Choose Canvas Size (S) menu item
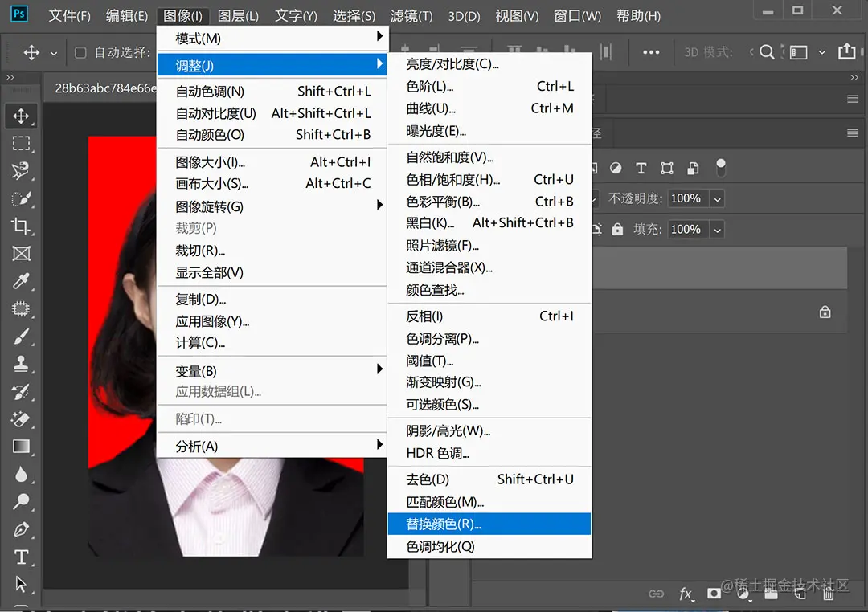 click(x=272, y=183)
